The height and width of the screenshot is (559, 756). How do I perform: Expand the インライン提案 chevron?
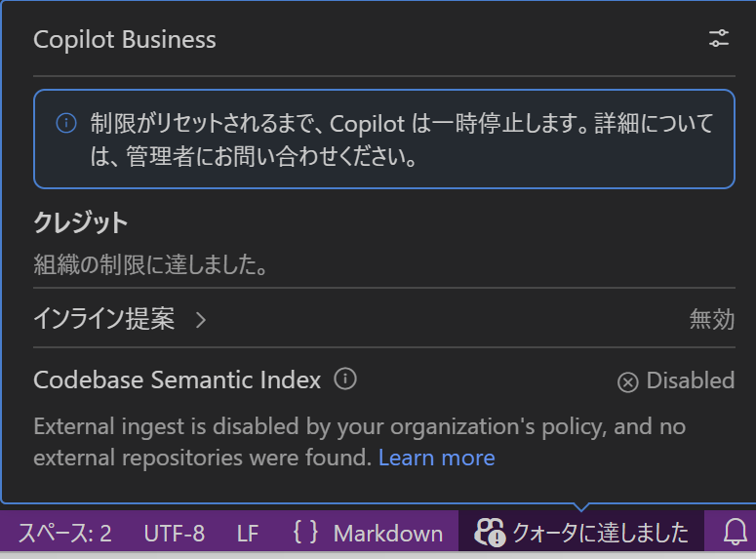click(201, 320)
